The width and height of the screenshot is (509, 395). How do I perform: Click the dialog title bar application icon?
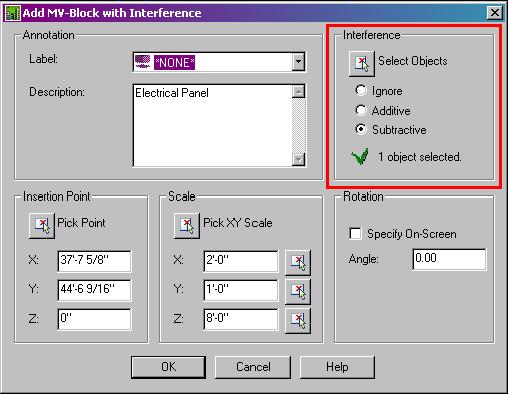[x=13, y=13]
